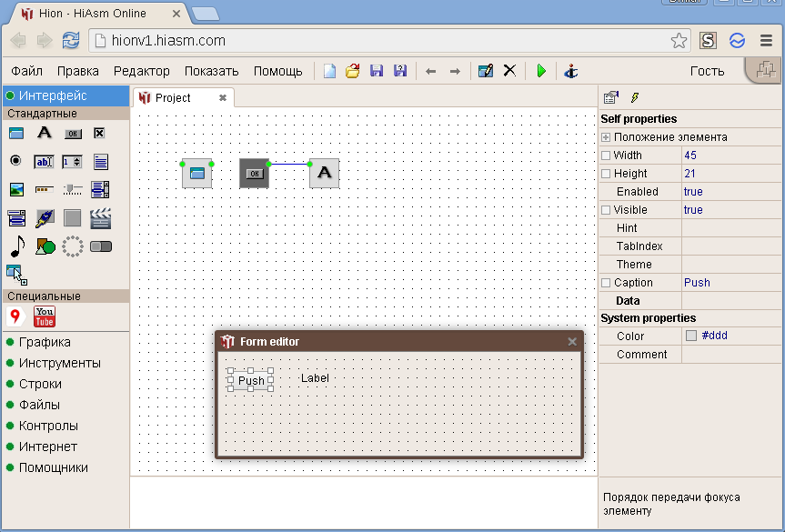The image size is (785, 532).
Task: Select the Edit 'ab' component in palette
Action: click(x=44, y=162)
